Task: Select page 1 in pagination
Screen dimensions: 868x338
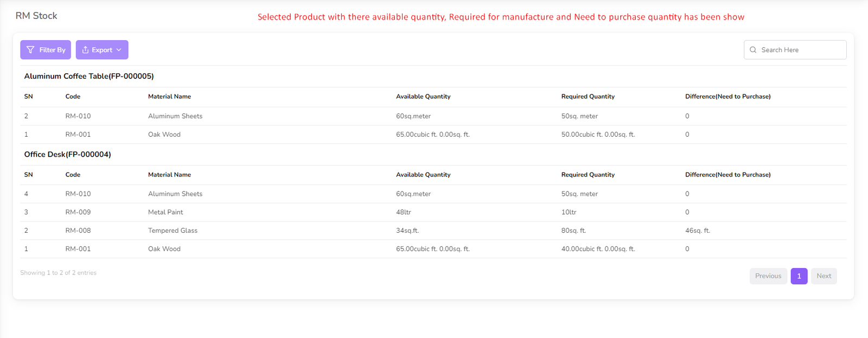Action: [799, 276]
